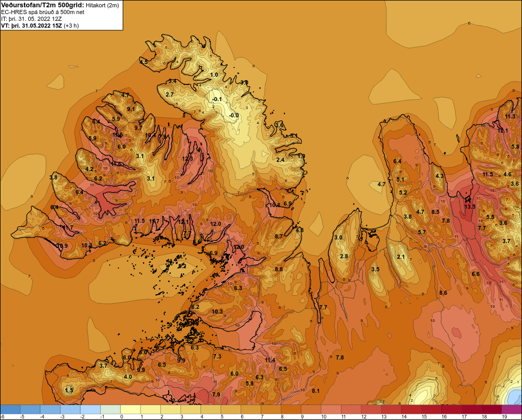Select pale yellow swatch between 0 and 1

130,410
